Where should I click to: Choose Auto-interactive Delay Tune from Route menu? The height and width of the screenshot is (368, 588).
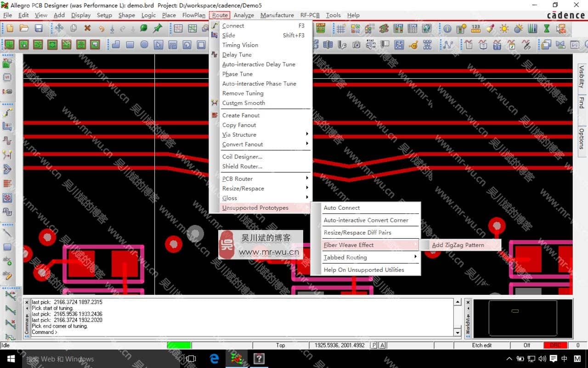tap(259, 64)
